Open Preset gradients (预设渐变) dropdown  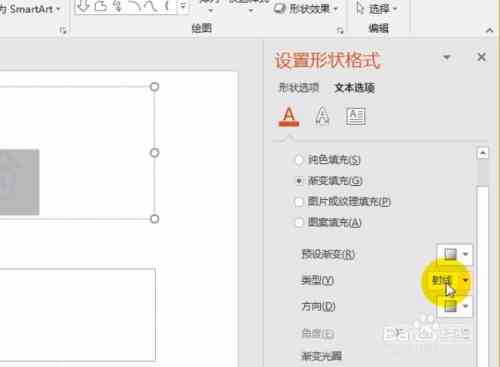point(454,254)
